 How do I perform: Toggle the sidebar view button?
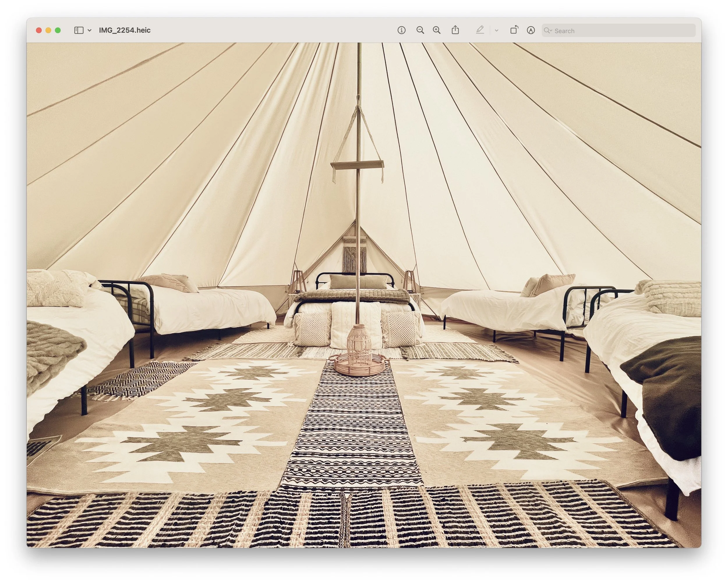click(79, 30)
